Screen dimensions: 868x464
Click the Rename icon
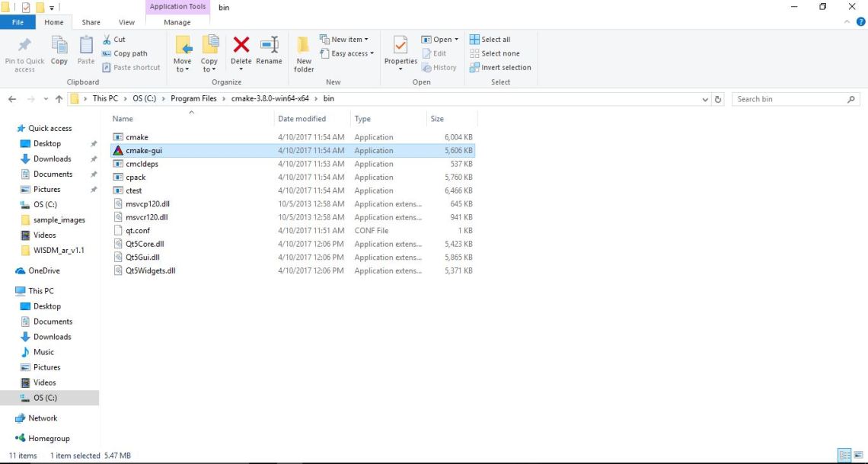(x=269, y=45)
